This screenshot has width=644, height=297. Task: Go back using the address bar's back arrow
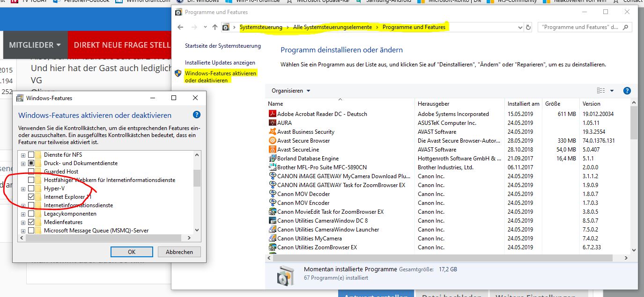[181, 27]
